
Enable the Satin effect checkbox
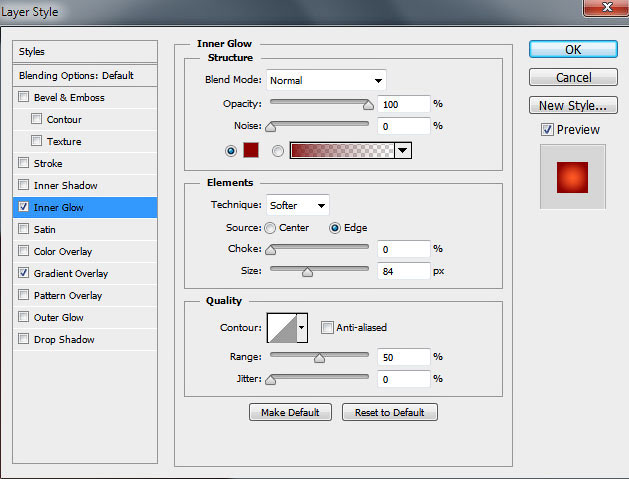coord(24,229)
